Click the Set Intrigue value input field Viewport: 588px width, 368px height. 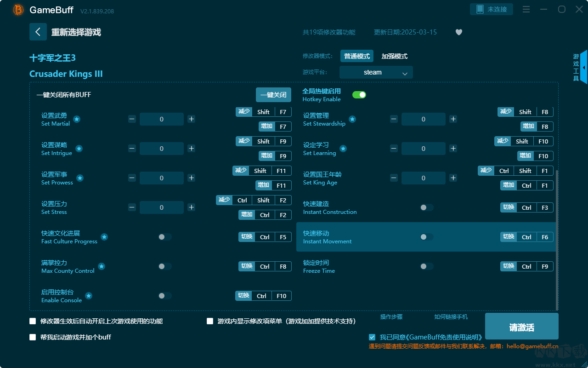[x=161, y=149]
